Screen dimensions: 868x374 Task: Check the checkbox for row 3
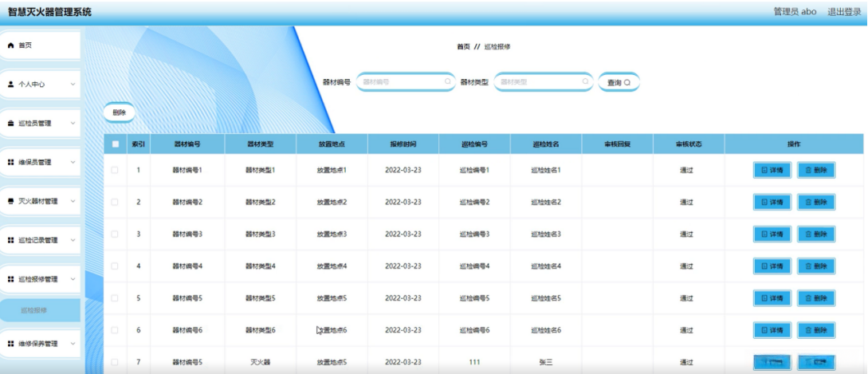(x=115, y=234)
